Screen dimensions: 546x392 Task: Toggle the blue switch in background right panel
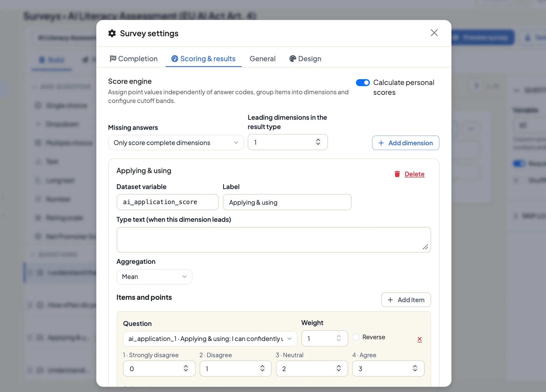click(x=519, y=164)
